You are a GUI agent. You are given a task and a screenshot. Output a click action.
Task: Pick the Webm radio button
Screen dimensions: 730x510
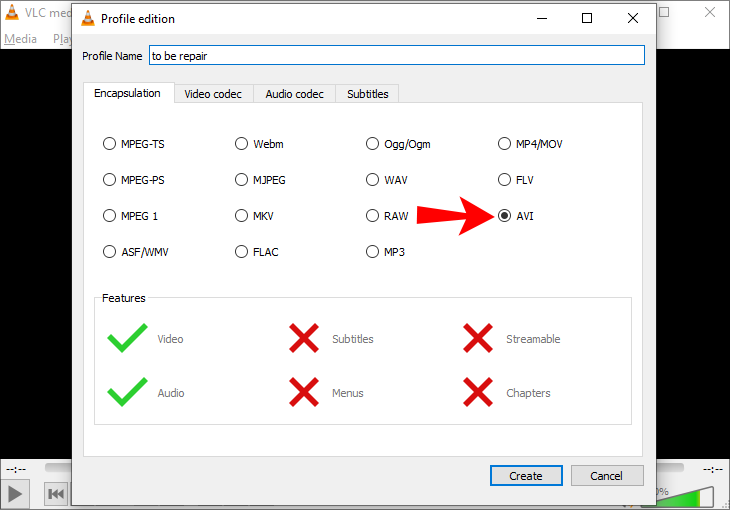click(242, 144)
